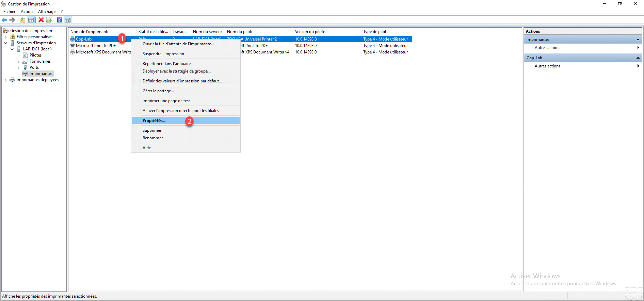
Task: Collapse the Cop-Lab section in Actions pane
Action: click(638, 58)
